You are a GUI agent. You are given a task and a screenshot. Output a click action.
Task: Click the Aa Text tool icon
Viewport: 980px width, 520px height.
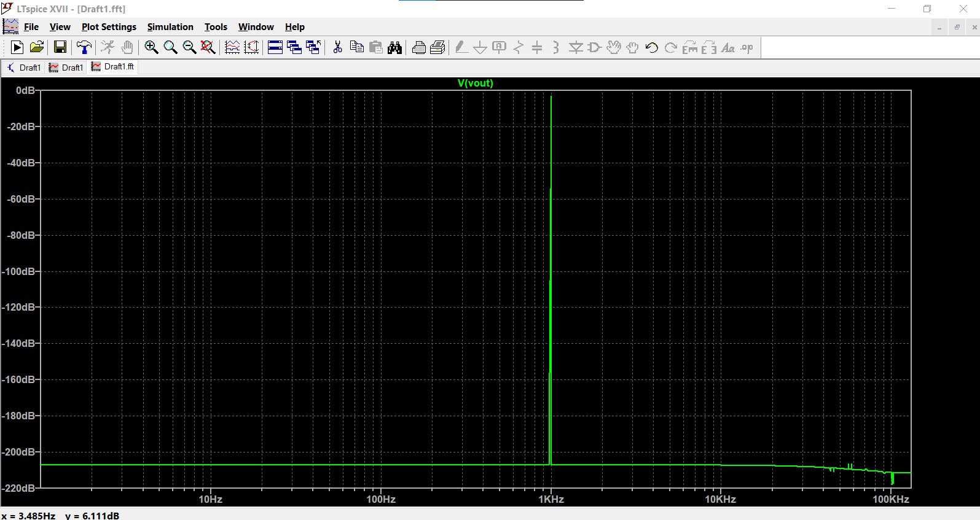(728, 47)
